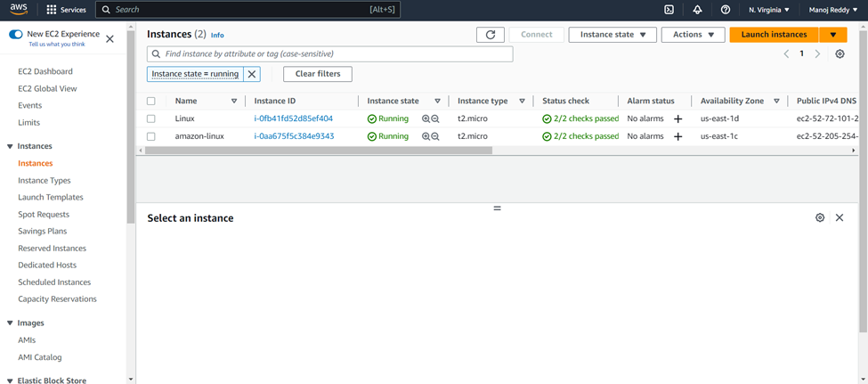Open the CloudShell terminal icon
Viewport: 868px width, 384px height.
669,10
